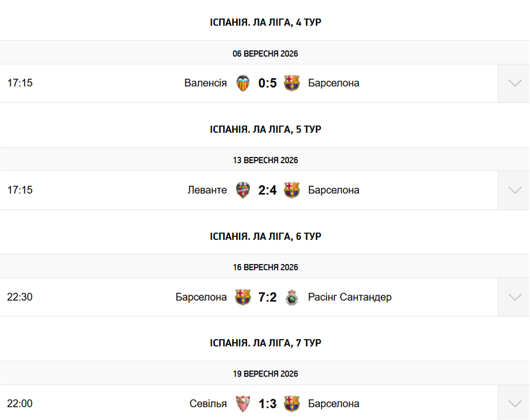Screen dimensions: 530x420
Task: Click Barcelona crest in Levante match row
Action: coord(292,190)
